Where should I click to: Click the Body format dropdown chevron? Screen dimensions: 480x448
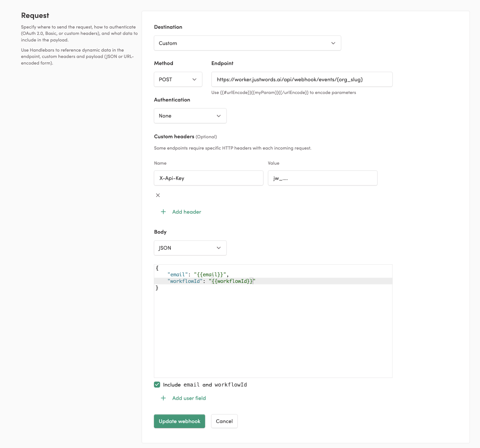click(218, 248)
